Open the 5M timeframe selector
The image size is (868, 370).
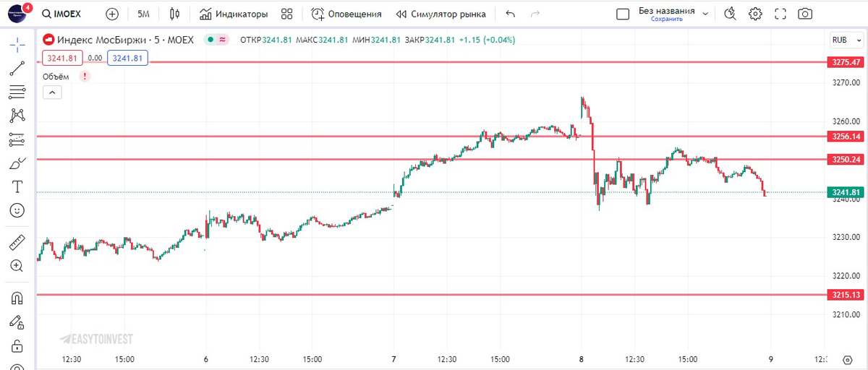143,14
